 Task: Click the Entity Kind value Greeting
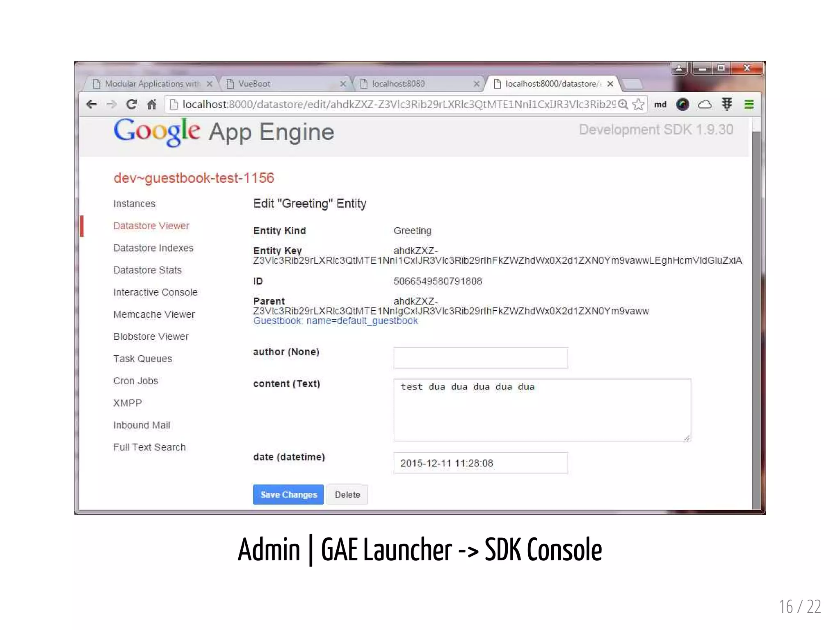[x=412, y=231]
